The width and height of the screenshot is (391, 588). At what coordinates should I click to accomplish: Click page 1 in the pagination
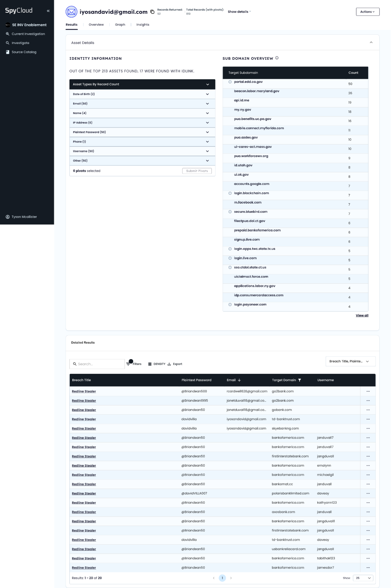point(222,578)
